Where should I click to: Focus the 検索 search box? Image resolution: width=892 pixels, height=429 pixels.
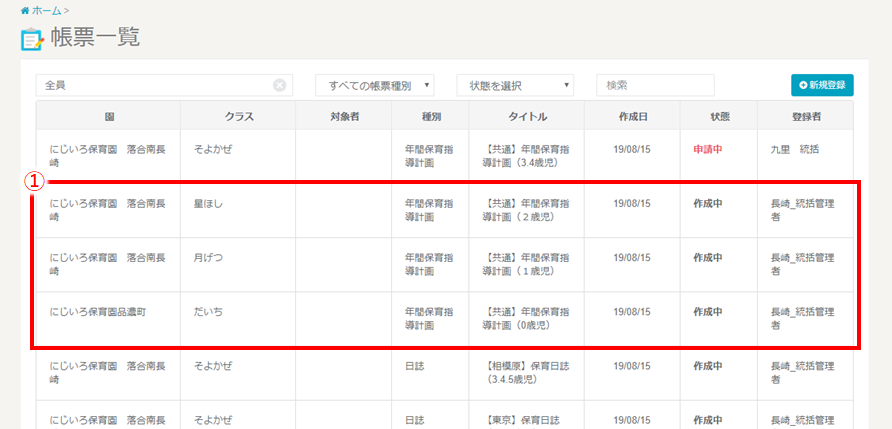click(x=655, y=86)
